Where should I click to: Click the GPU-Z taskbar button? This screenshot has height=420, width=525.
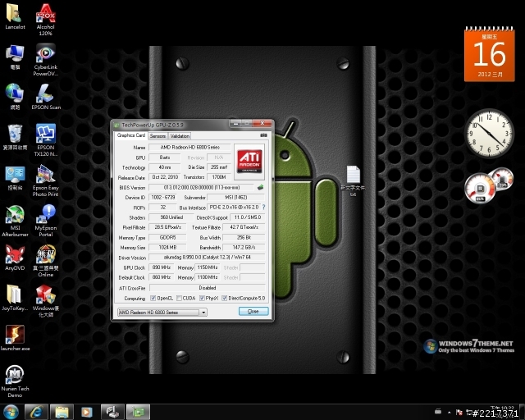pos(138,412)
